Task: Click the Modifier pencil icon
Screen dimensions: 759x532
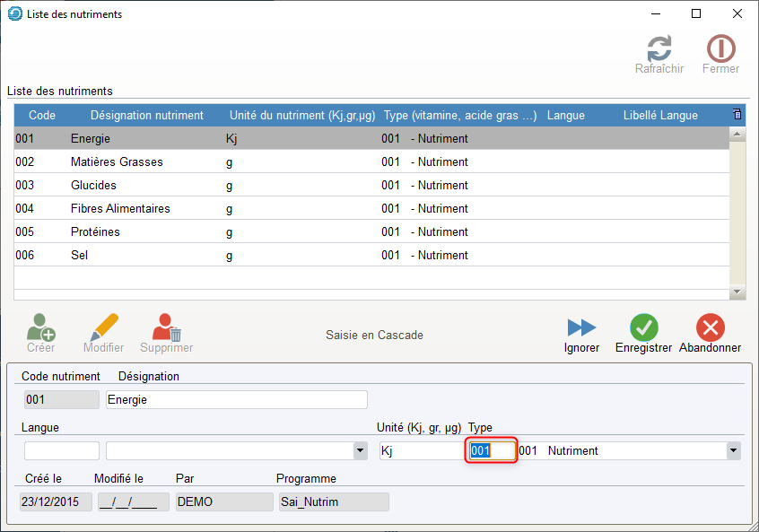Action: (103, 327)
